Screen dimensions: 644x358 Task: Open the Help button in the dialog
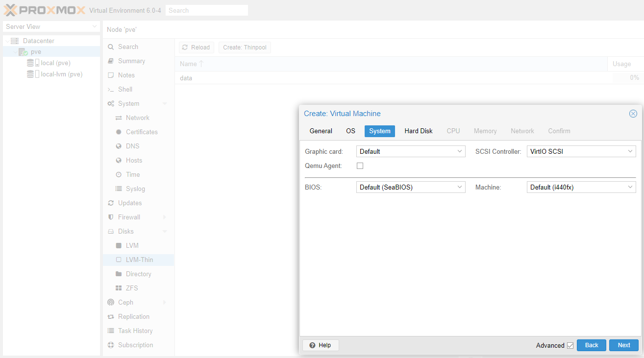tap(321, 345)
